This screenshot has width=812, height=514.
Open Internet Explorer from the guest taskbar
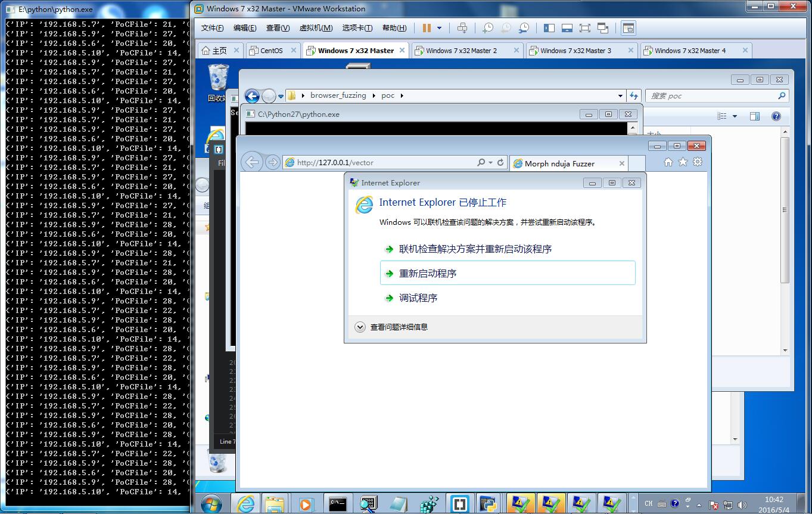coord(245,504)
